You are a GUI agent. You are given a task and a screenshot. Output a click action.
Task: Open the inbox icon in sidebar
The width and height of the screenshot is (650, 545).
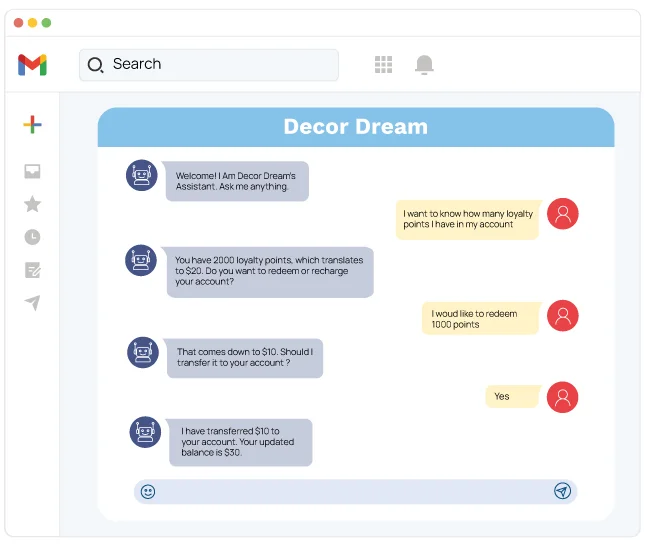tap(32, 172)
